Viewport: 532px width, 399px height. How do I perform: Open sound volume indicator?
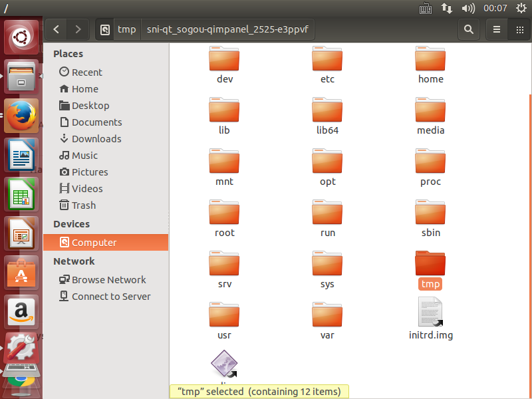468,8
